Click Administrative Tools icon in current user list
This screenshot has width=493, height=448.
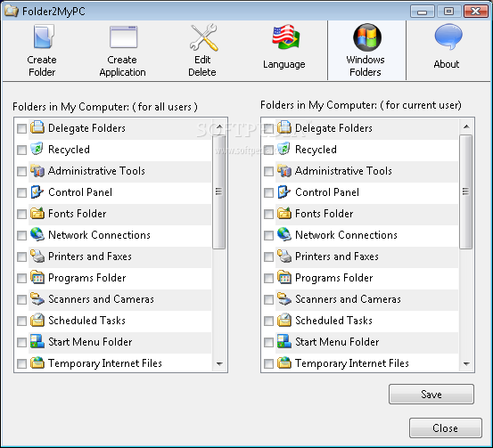coord(284,170)
